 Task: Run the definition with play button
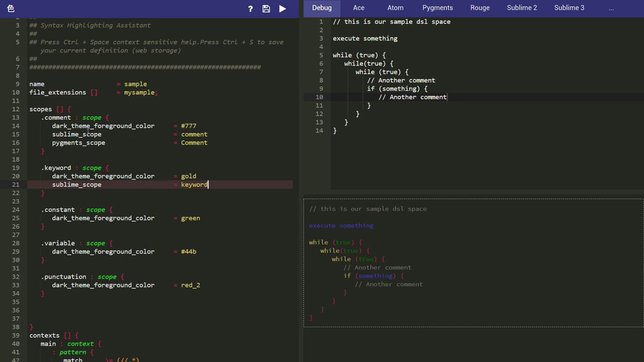[282, 9]
